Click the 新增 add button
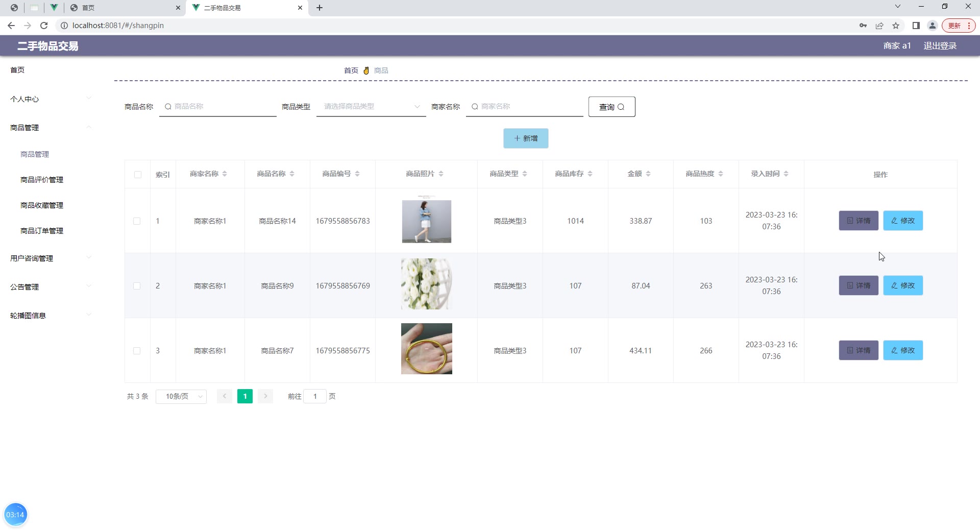Viewport: 980px width, 530px height. coord(526,138)
